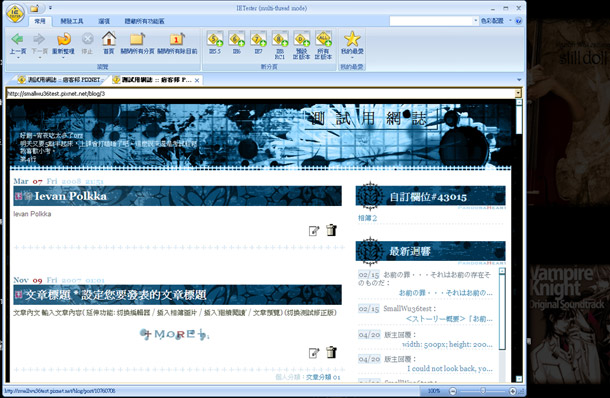The image size is (610, 398).
Task: Click the ribbon search input field
Action: click(x=431, y=21)
